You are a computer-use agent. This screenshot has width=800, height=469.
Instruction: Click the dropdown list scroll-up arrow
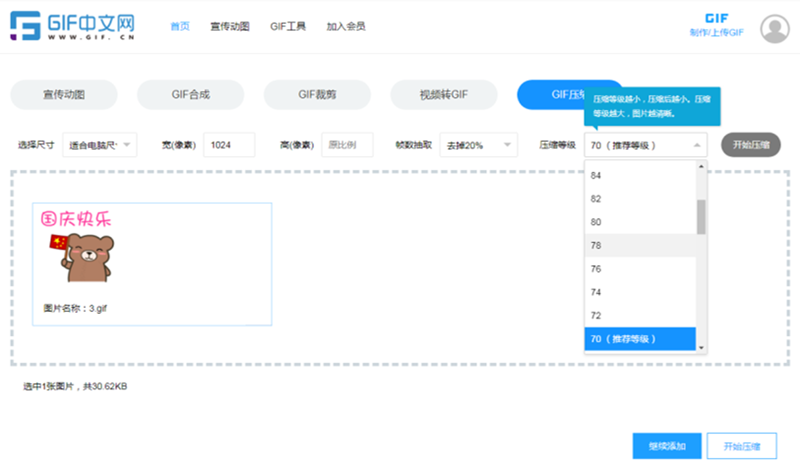701,166
